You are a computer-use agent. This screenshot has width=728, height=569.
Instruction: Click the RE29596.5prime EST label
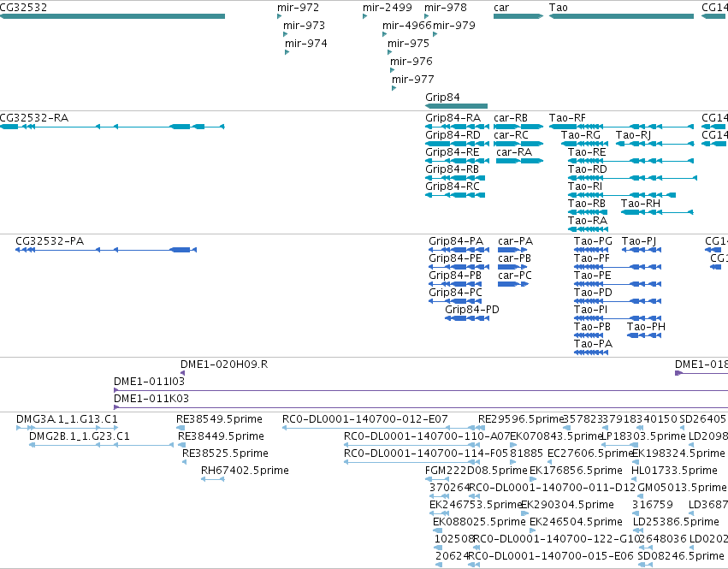[520, 419]
